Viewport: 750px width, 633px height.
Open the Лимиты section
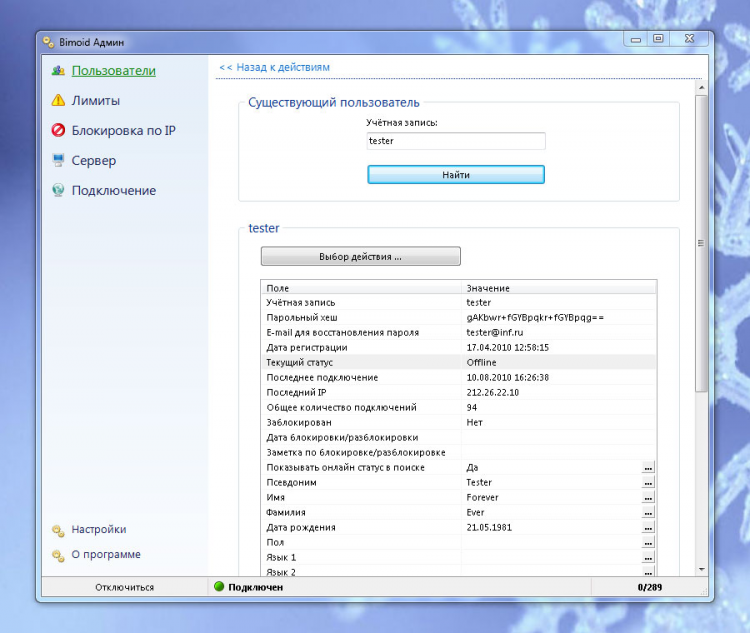point(96,100)
